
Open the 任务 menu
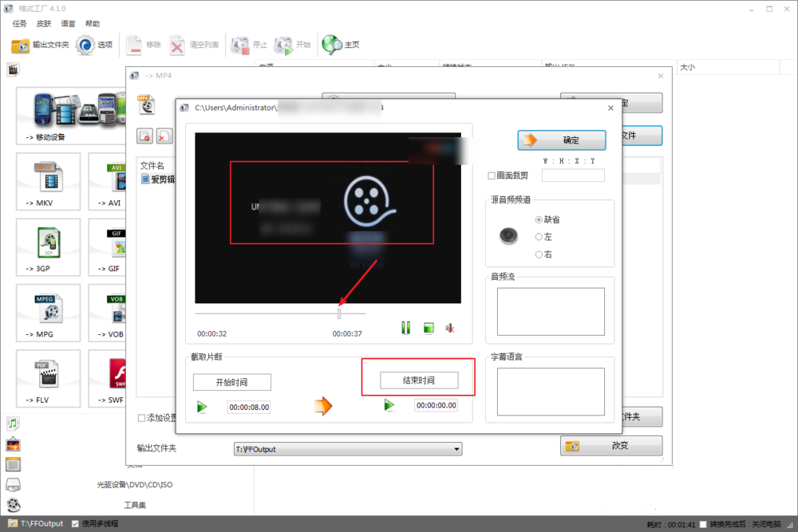pyautogui.click(x=19, y=24)
